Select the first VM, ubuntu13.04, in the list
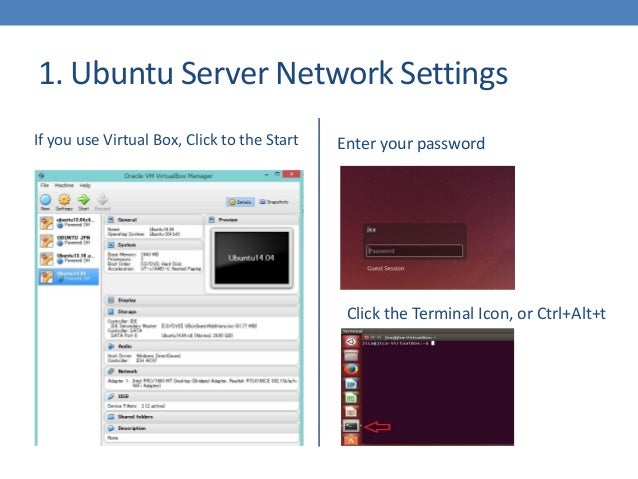This screenshot has height=479, width=638. click(68, 223)
